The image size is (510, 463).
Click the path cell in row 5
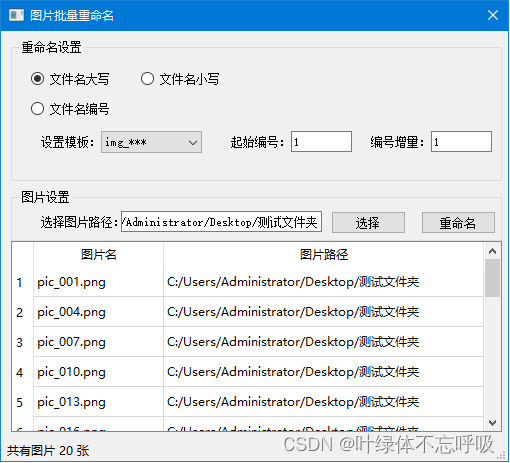(324, 402)
